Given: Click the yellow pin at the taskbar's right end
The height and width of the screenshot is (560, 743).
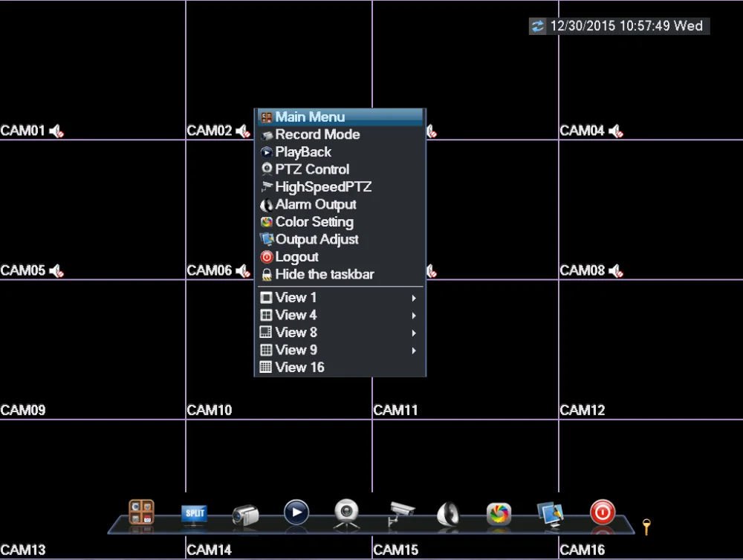Looking at the screenshot, I should pos(646,527).
